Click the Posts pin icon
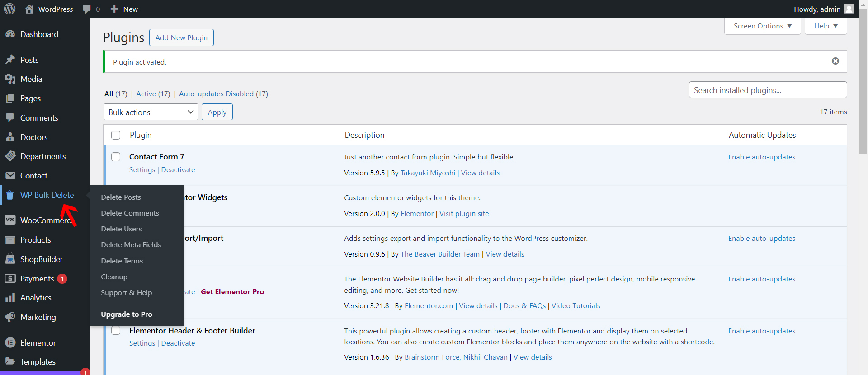Screen dimensions: 868x375 tap(10, 60)
